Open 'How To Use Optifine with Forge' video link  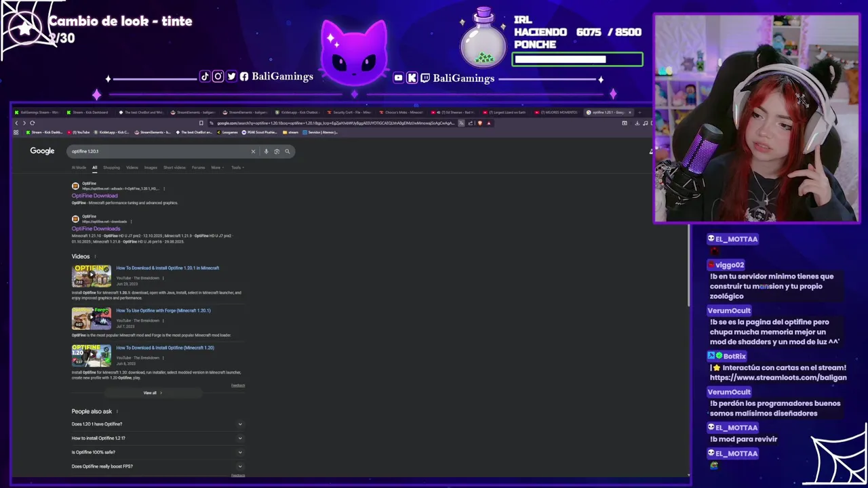pyautogui.click(x=163, y=310)
